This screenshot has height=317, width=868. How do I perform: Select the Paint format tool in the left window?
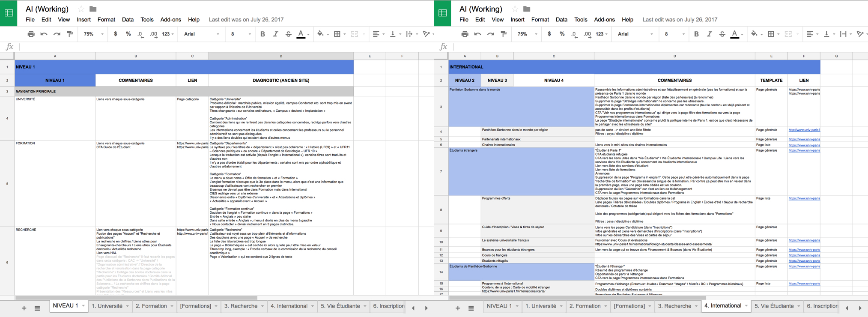coord(70,34)
